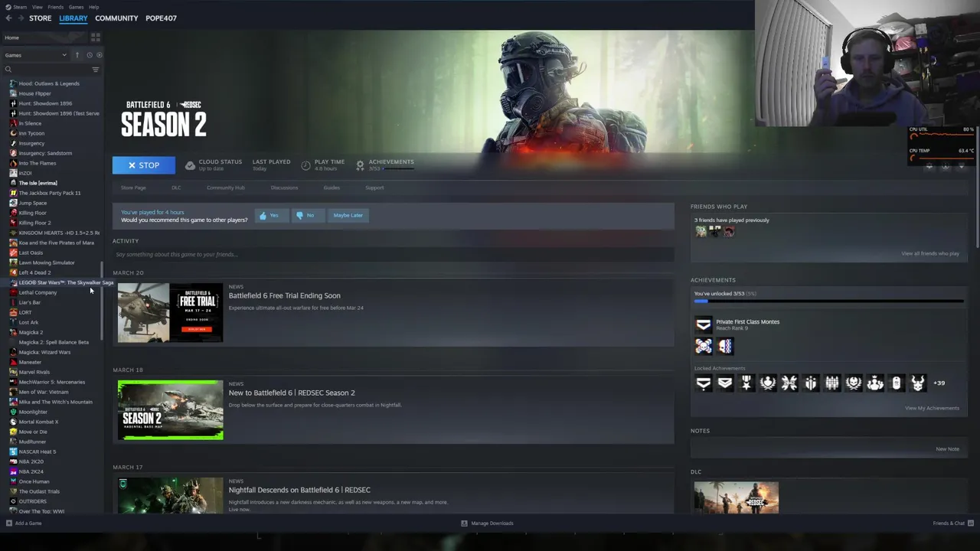The height and width of the screenshot is (551, 980).
Task: Click the library search magnifier icon
Action: click(8, 70)
